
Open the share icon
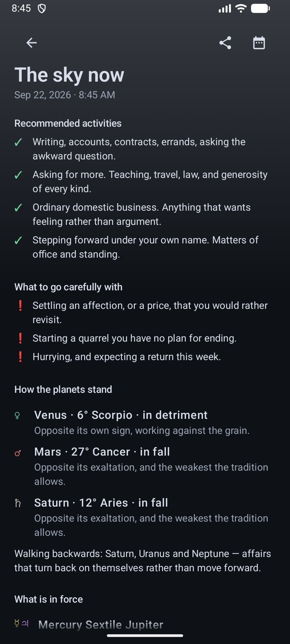pyautogui.click(x=225, y=43)
